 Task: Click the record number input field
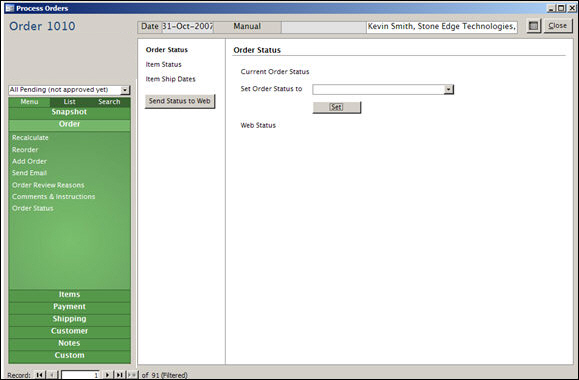[80, 375]
